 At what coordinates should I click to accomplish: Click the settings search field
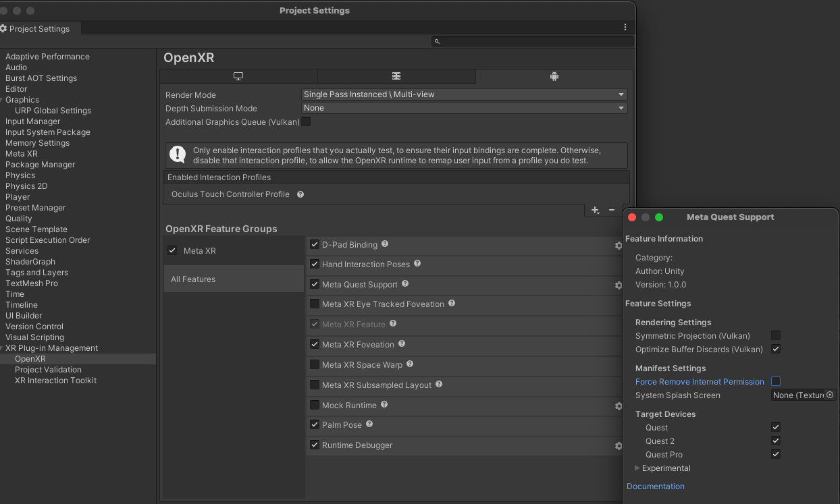point(533,41)
